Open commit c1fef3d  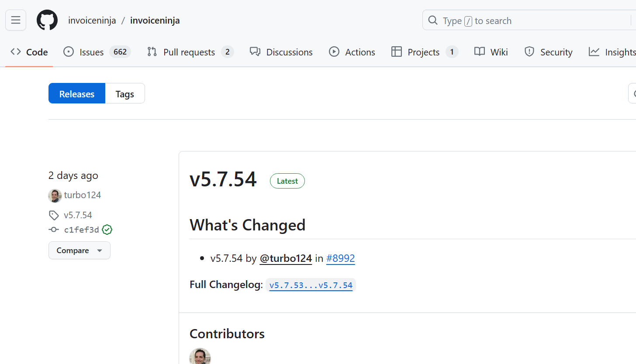[x=82, y=230]
